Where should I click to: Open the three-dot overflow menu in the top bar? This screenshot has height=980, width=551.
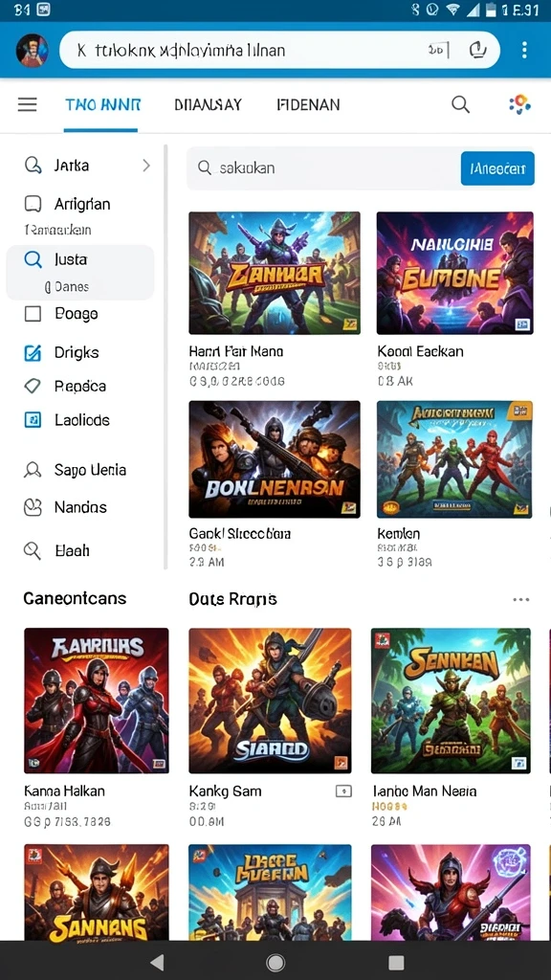(x=524, y=50)
